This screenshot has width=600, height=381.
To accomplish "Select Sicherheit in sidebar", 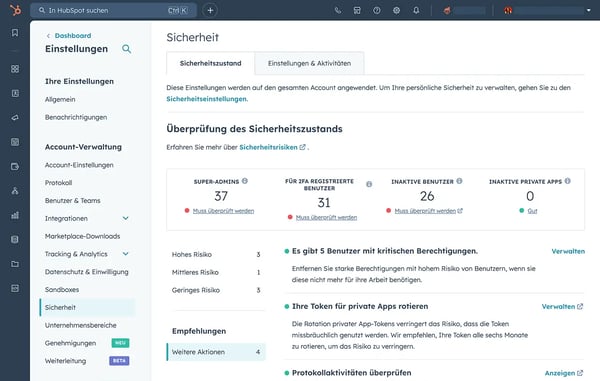I will click(x=88, y=307).
